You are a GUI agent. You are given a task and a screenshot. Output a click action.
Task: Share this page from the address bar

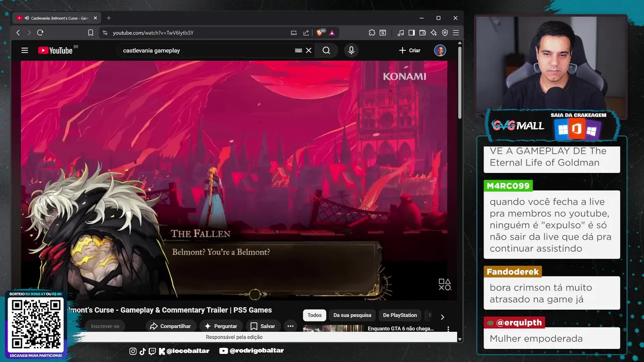tap(306, 33)
